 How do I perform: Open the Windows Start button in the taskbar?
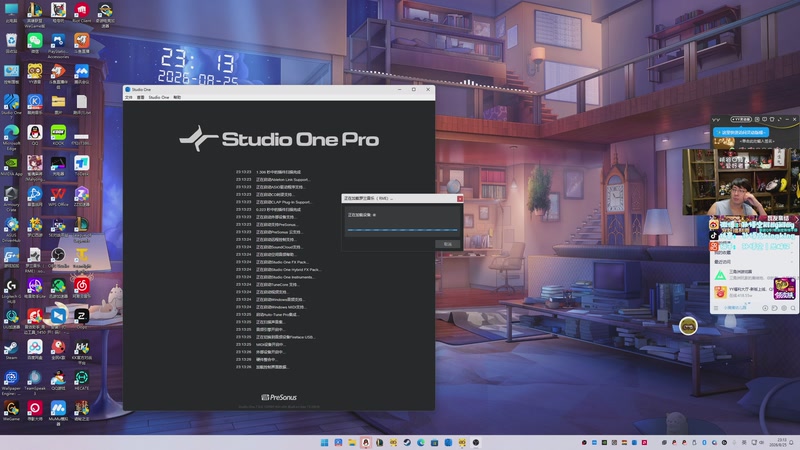coord(324,442)
